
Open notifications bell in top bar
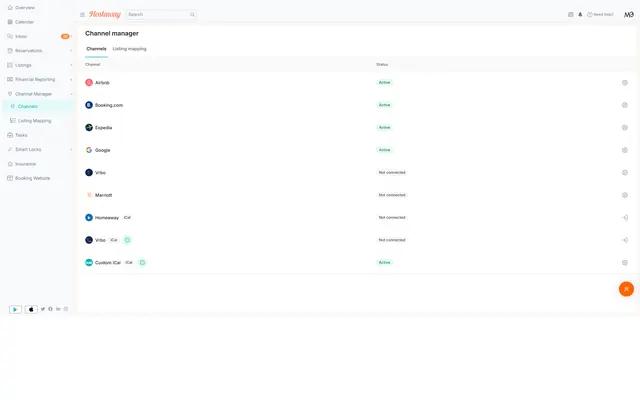pos(580,14)
